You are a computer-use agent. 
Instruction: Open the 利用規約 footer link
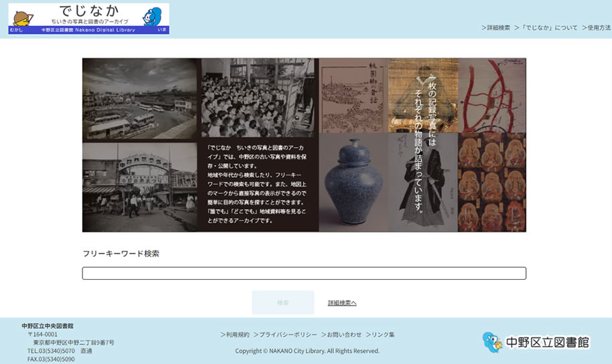pos(235,335)
